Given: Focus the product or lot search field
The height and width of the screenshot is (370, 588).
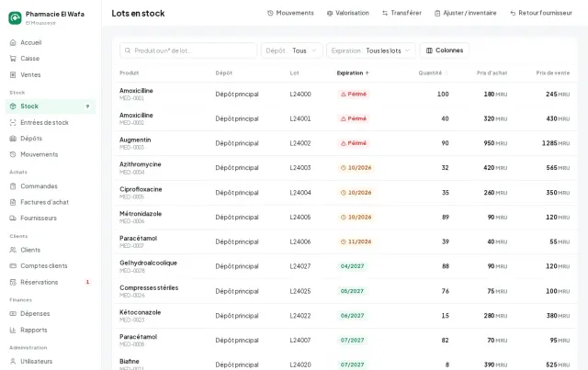Looking at the screenshot, I should pyautogui.click(x=188, y=50).
